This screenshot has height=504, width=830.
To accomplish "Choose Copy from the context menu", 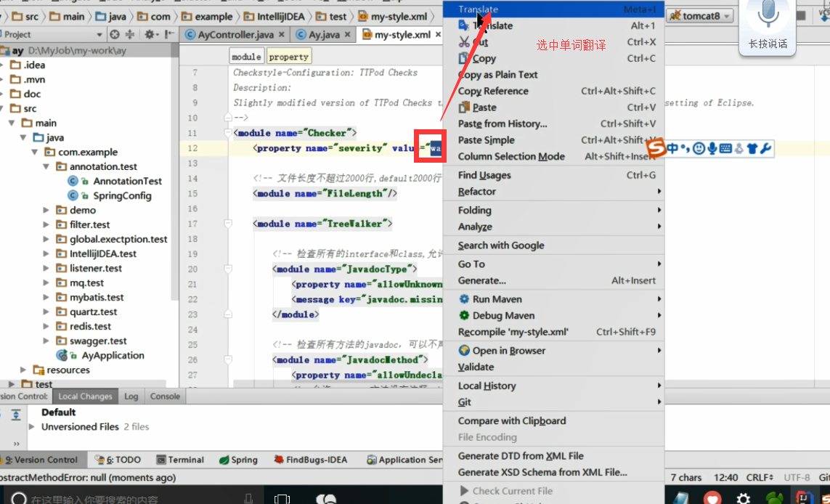I will coord(553,58).
